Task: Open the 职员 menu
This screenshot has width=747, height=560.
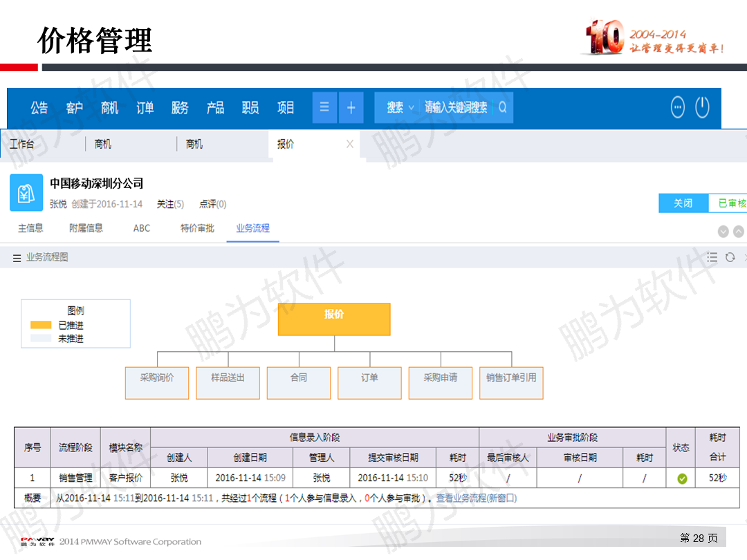Action: tap(250, 108)
